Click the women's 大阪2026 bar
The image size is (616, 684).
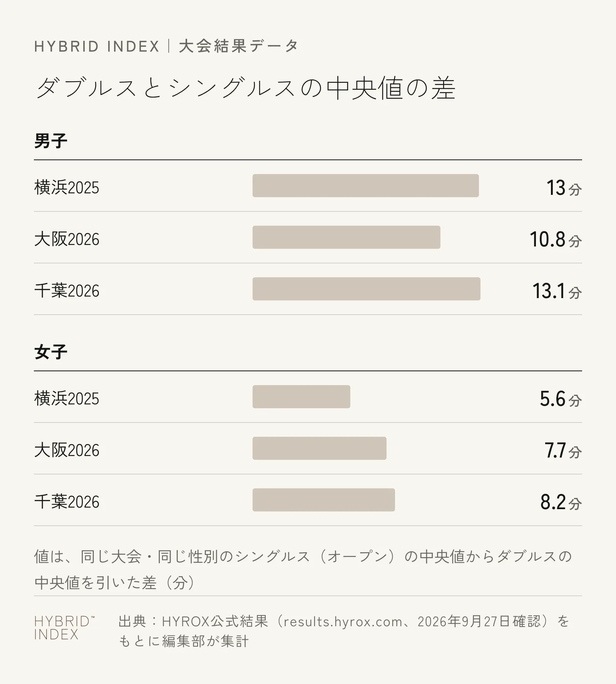tap(320, 448)
